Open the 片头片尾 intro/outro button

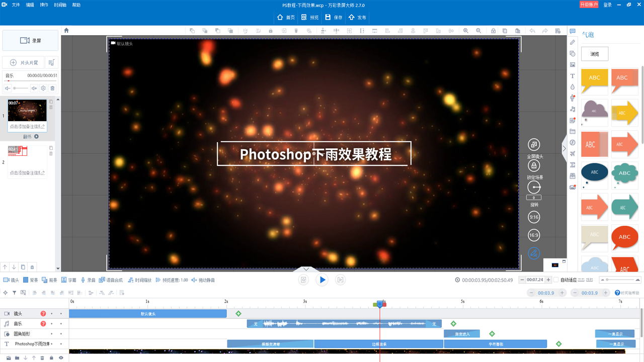coord(24,63)
